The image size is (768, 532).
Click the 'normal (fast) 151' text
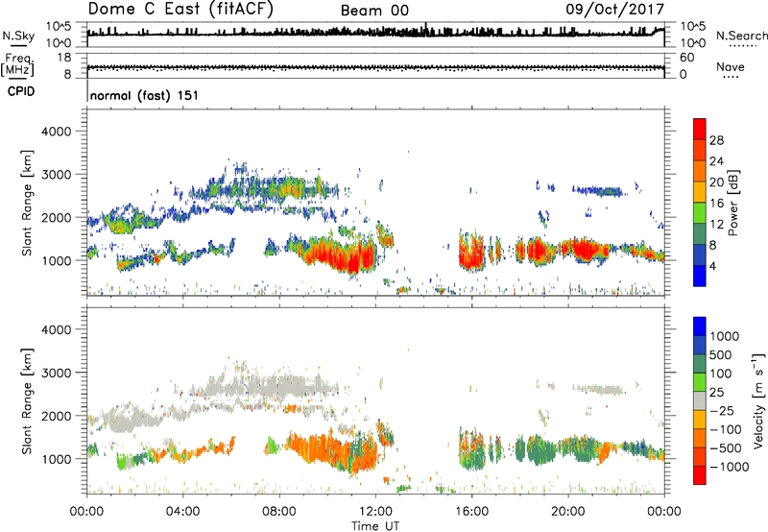tap(145, 95)
